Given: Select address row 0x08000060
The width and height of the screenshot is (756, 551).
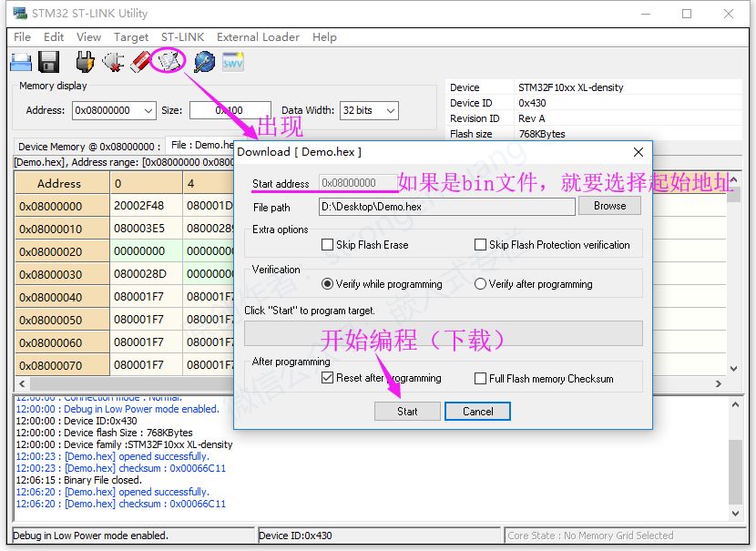Looking at the screenshot, I should coord(62,342).
